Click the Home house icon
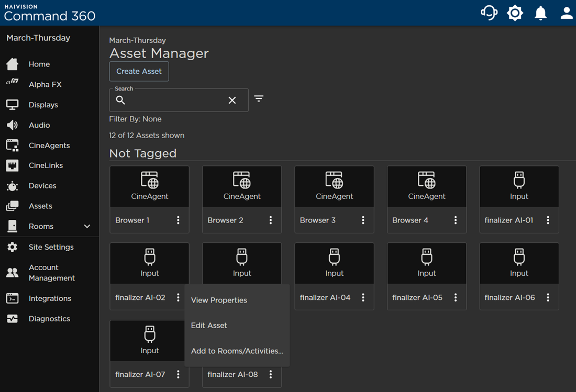Screen dimensions: 576x392 (x=13, y=64)
